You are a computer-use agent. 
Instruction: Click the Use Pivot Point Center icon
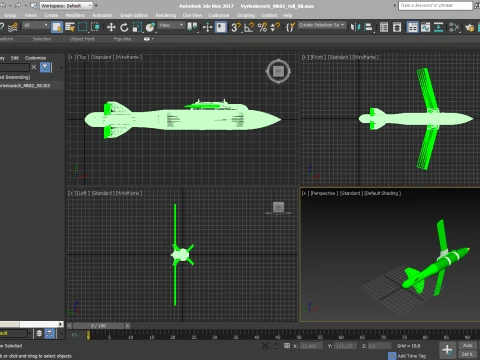pyautogui.click(x=192, y=27)
